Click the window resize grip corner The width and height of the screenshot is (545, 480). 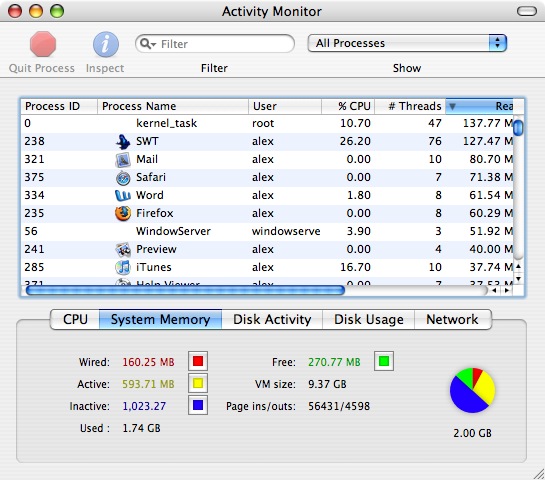(x=539, y=474)
